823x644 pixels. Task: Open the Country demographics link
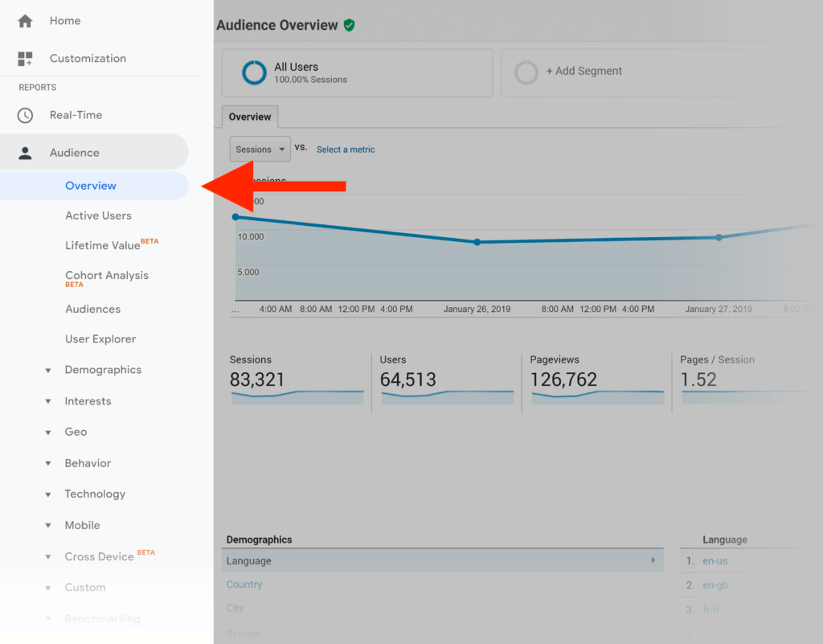pos(244,585)
